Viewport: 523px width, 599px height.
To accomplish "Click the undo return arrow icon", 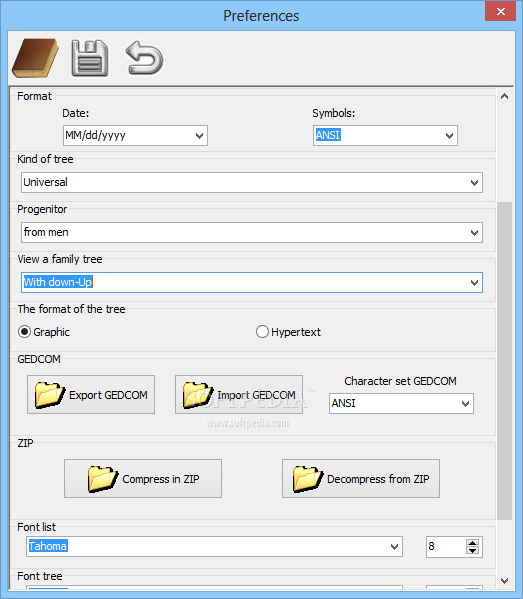I will point(144,58).
